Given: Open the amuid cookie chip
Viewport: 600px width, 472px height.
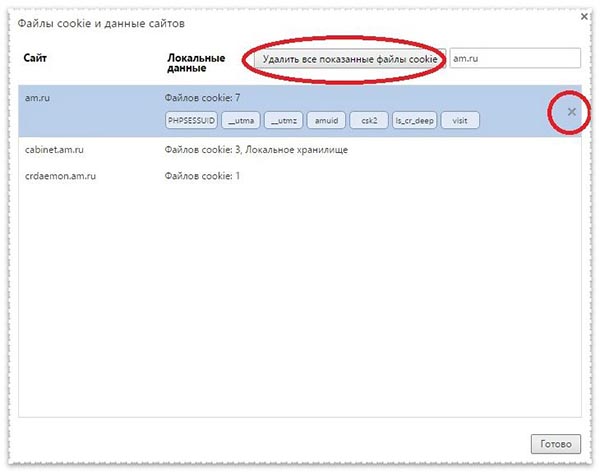Looking at the screenshot, I should click(x=326, y=120).
